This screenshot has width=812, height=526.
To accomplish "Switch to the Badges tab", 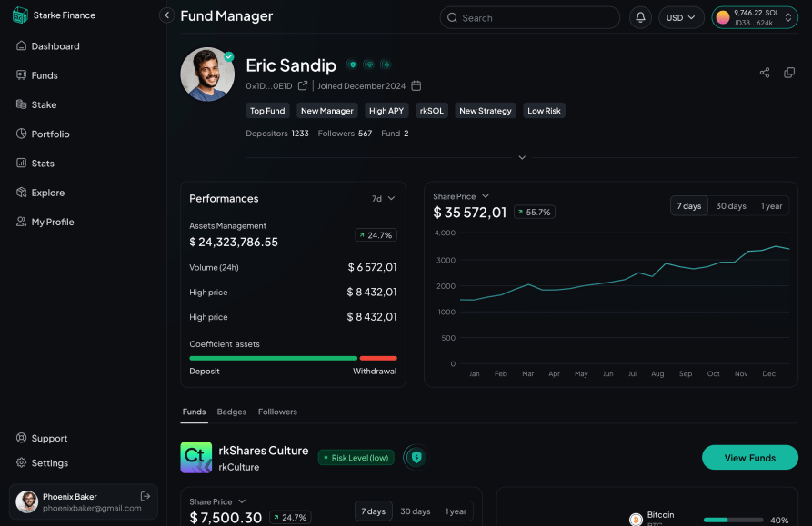I will click(232, 412).
